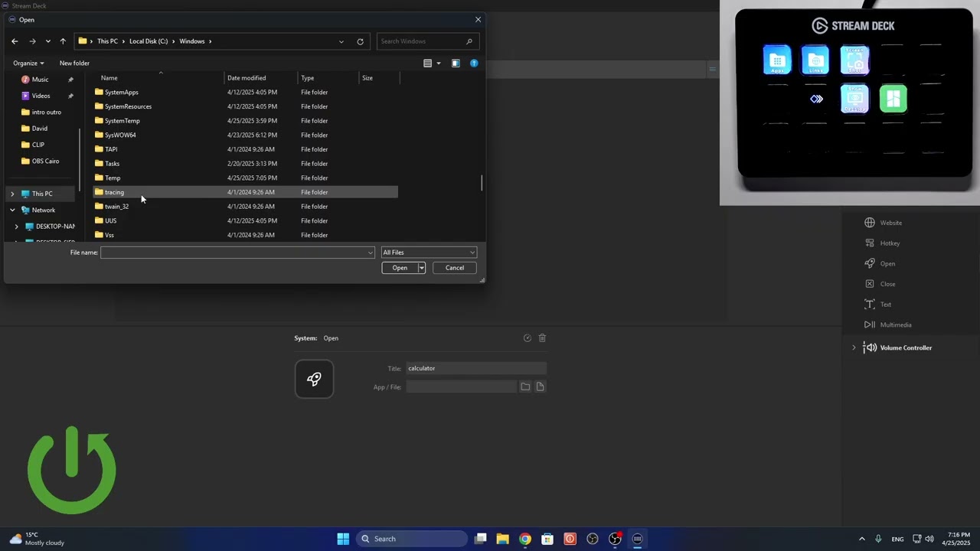Click the file list vertical scrollbar
980x551 pixels.
(482, 183)
